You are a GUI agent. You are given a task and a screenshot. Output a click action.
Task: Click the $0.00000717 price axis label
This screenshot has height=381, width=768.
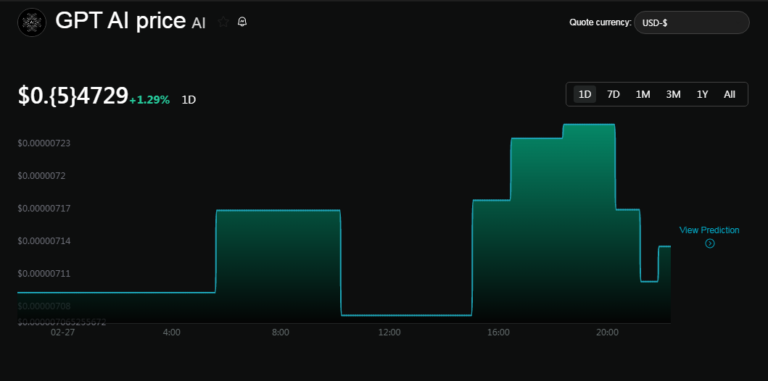pos(44,209)
